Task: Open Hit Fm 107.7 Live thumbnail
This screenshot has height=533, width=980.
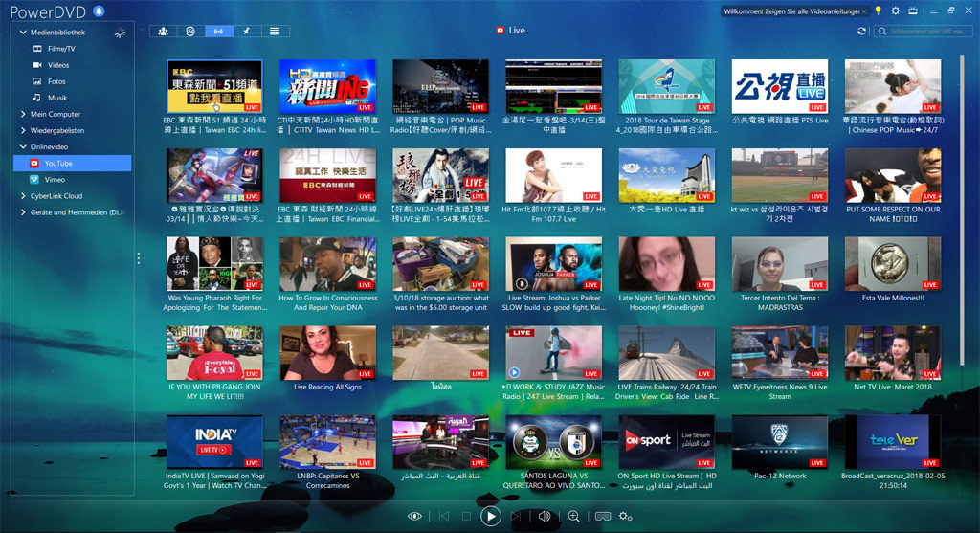Action: (553, 175)
